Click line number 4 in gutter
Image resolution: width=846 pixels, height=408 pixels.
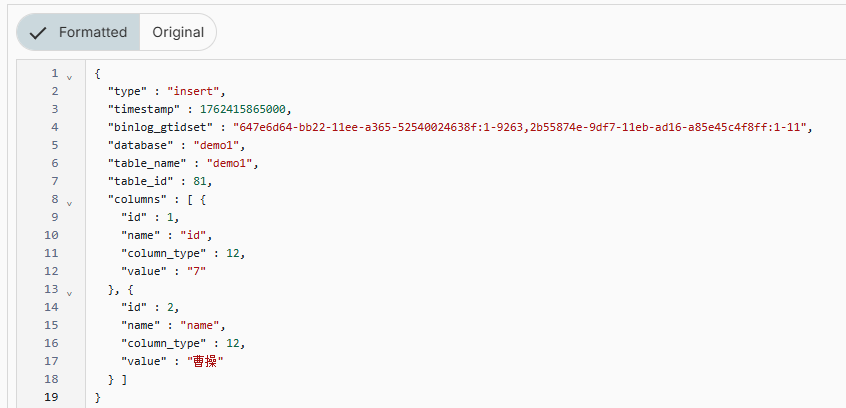(x=54, y=127)
